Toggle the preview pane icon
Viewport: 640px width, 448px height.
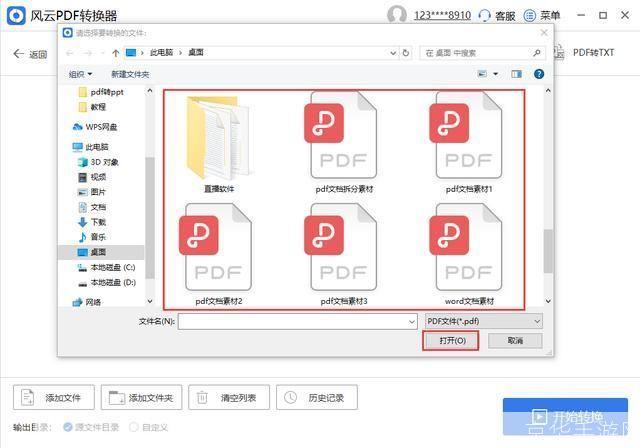516,74
